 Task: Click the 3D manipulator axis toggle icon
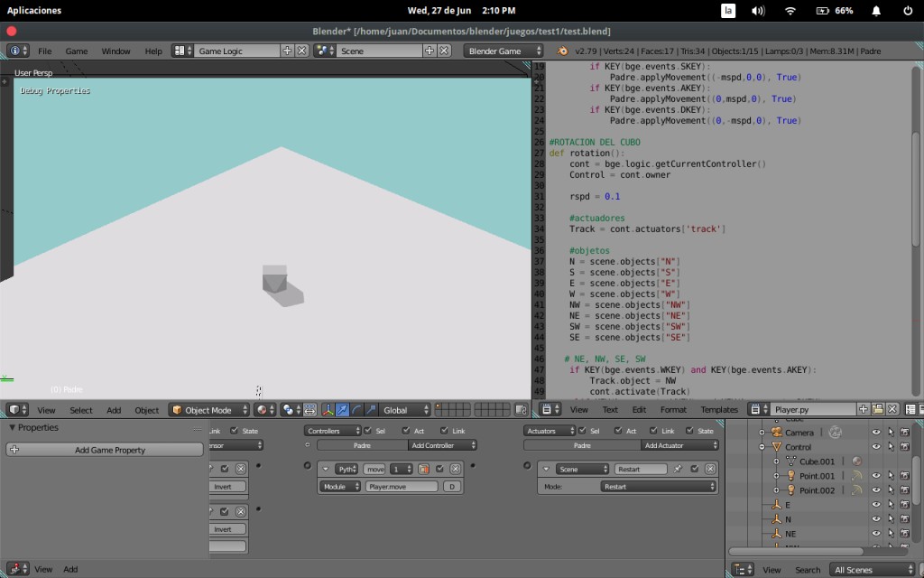327,410
